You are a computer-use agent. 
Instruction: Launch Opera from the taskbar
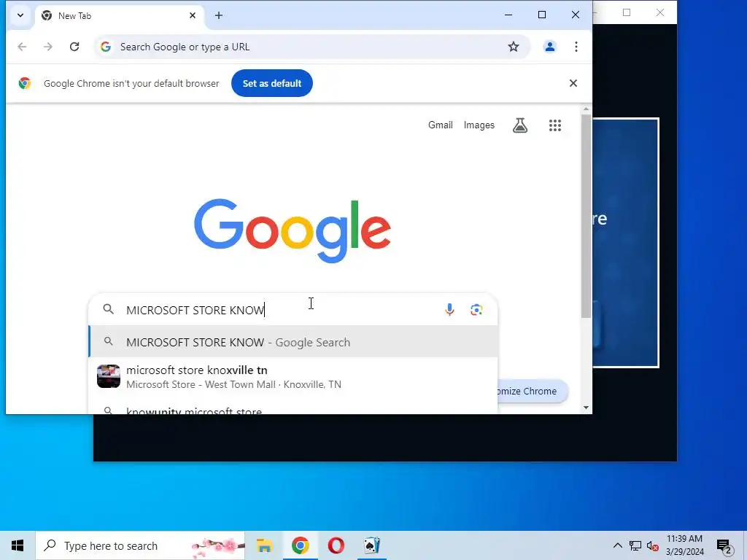[x=336, y=545]
